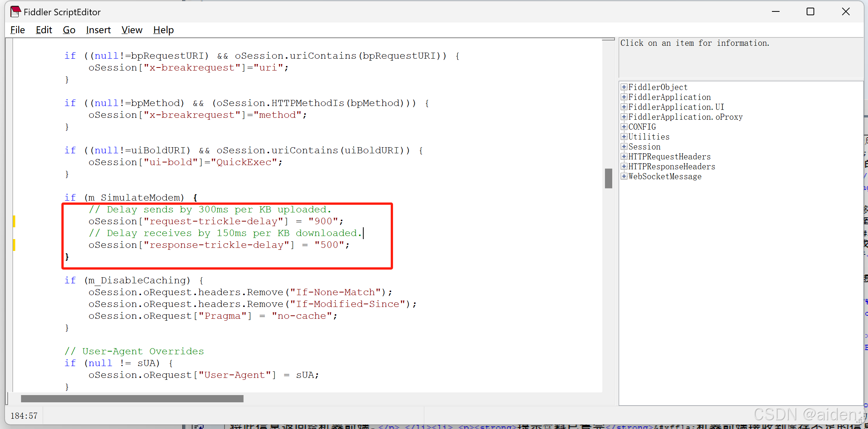
Task: Open the Help menu
Action: [163, 30]
